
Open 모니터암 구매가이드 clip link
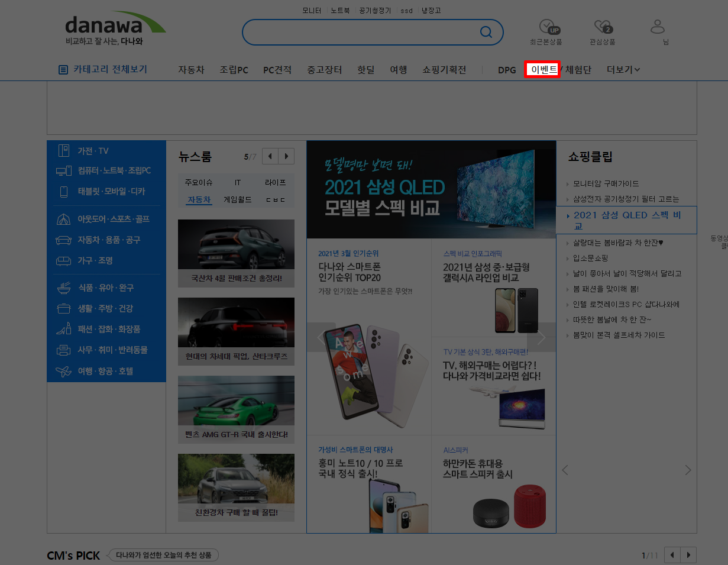click(606, 183)
